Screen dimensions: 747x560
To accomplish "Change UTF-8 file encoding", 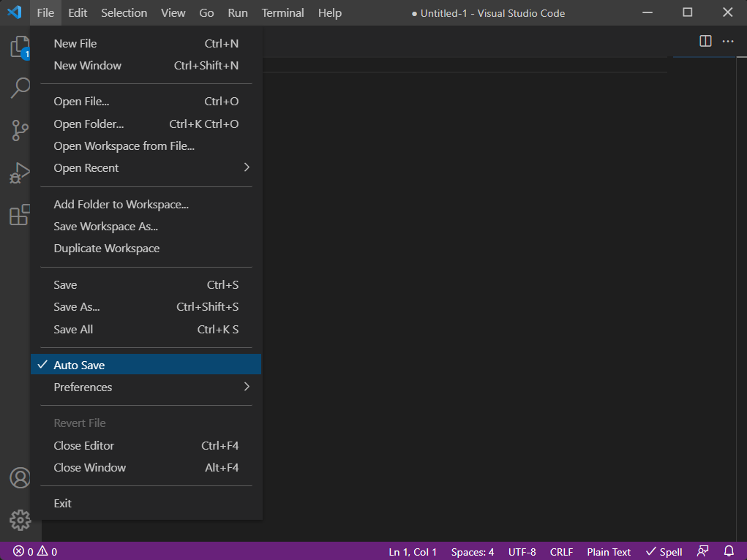I will point(522,551).
